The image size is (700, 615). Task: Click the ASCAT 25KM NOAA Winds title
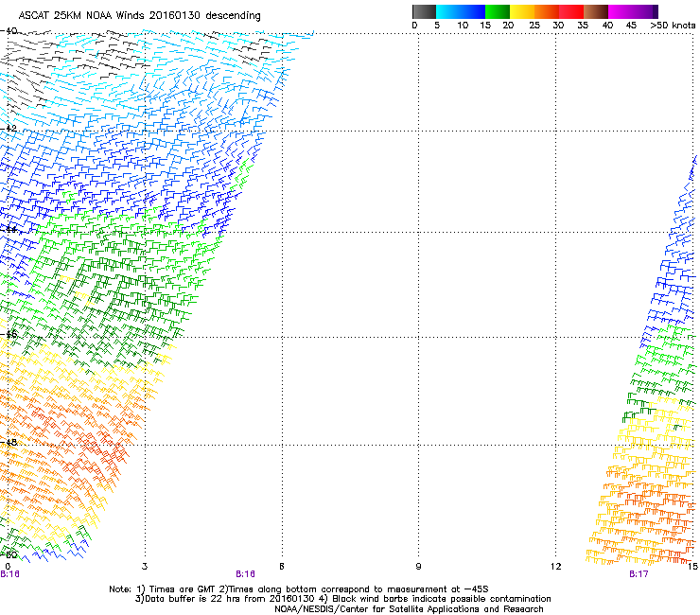(x=139, y=15)
